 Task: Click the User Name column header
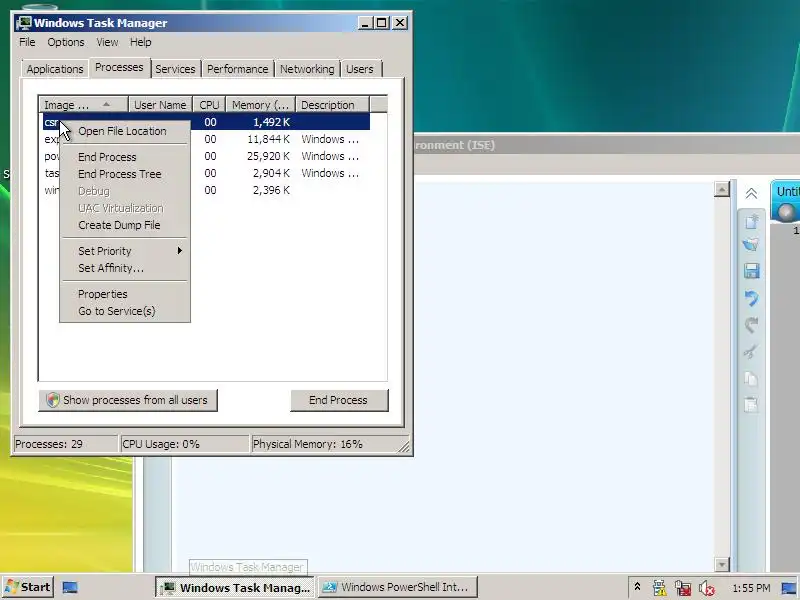click(x=160, y=105)
